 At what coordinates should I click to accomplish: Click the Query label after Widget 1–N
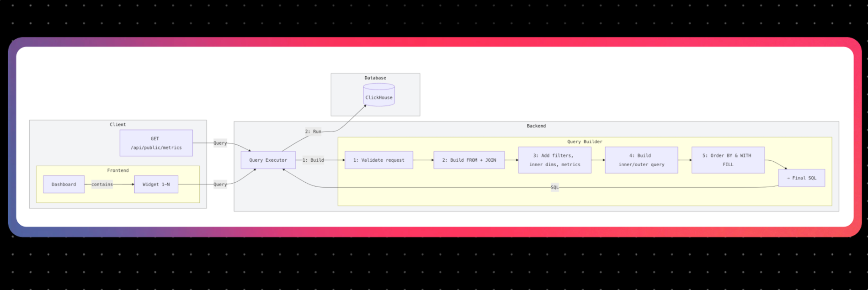pos(220,185)
